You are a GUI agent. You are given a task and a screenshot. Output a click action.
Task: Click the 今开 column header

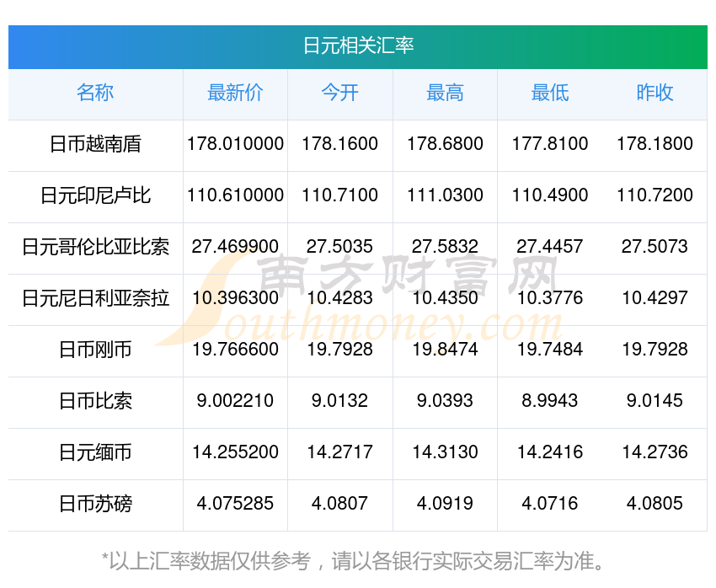point(339,93)
